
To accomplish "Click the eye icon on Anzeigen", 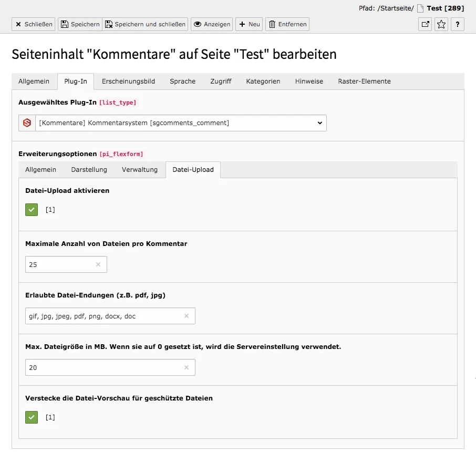I will [x=198, y=24].
